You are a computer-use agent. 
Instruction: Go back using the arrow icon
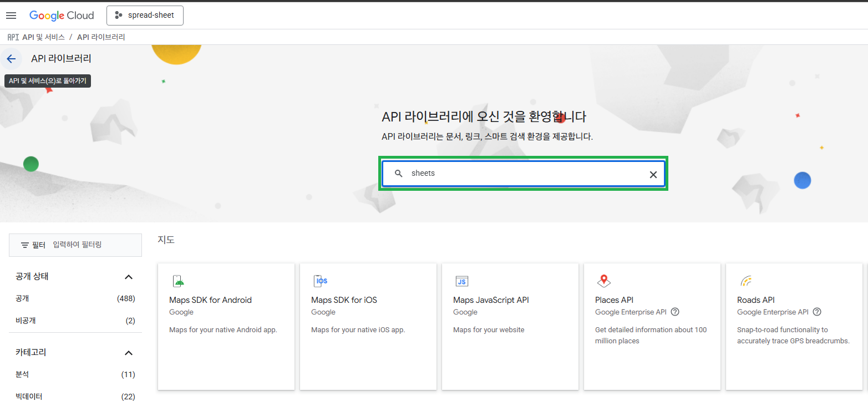pyautogui.click(x=11, y=59)
